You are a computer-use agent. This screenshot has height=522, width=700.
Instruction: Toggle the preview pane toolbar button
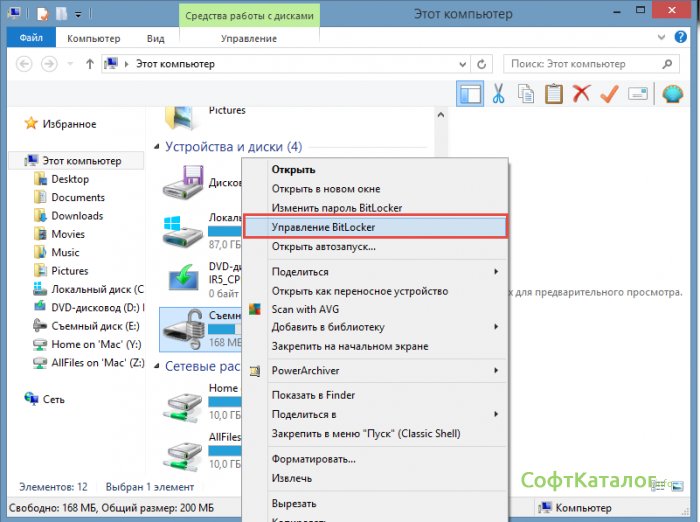(469, 94)
